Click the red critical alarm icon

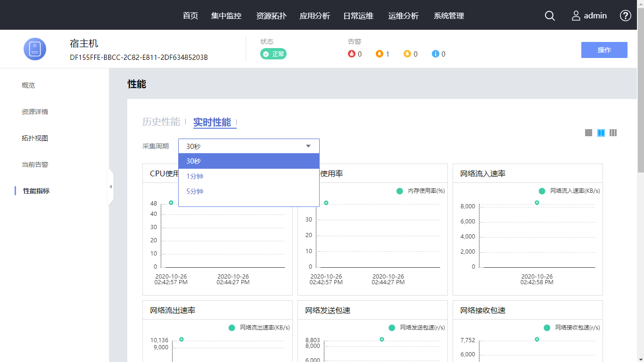pyautogui.click(x=351, y=54)
